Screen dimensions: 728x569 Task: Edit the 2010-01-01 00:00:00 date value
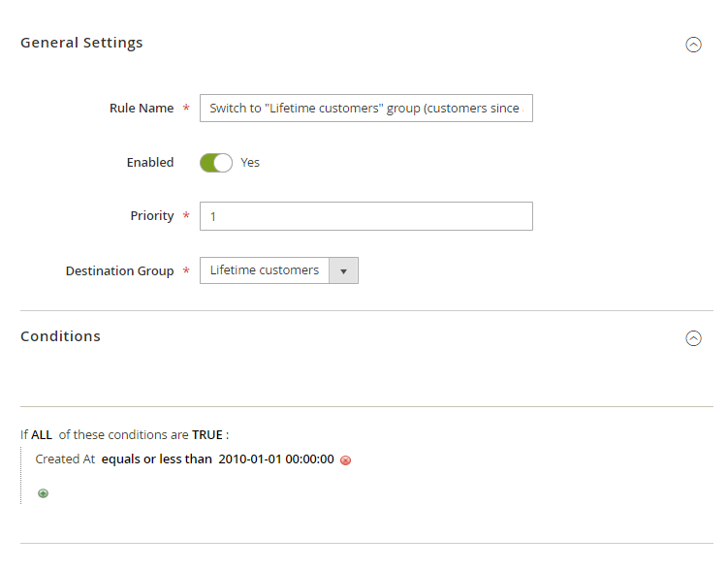(x=276, y=459)
